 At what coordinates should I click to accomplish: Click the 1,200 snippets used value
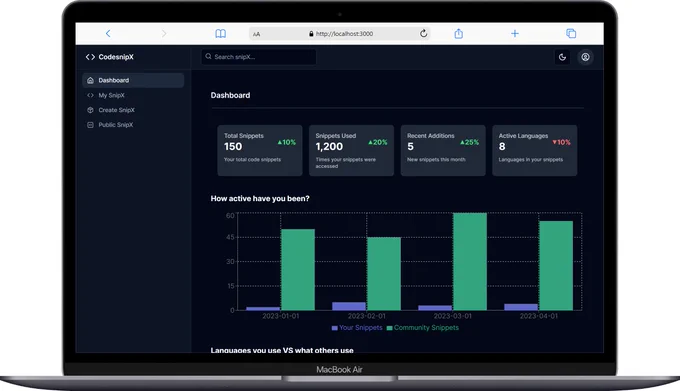[x=329, y=147]
